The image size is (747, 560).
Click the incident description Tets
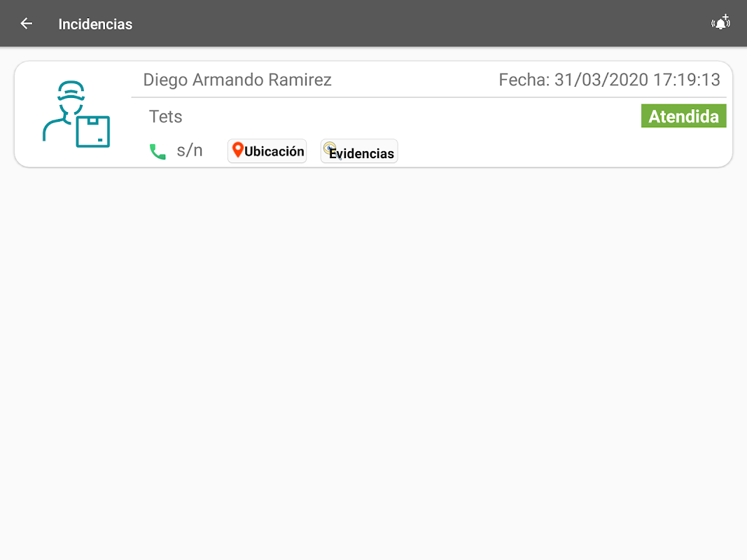click(x=165, y=117)
